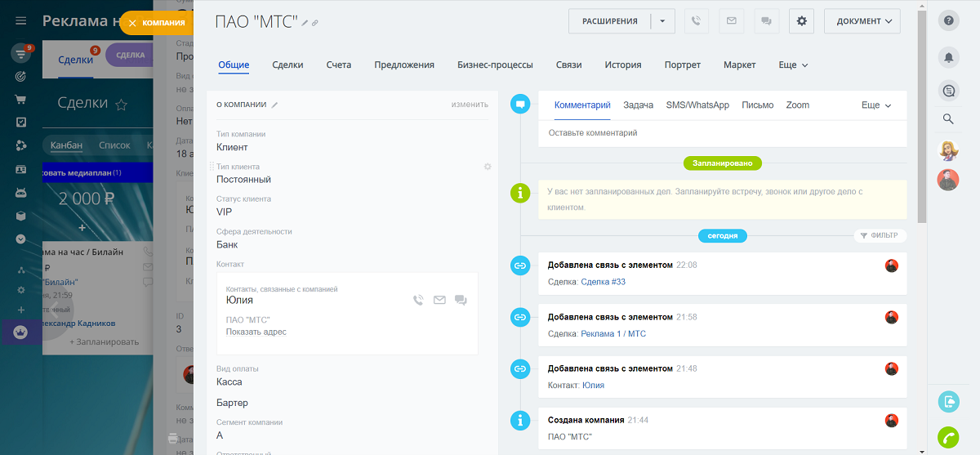Viewport: 980px width, 455px height.
Task: Open the ФИЛЬТР timeline button
Action: point(879,235)
